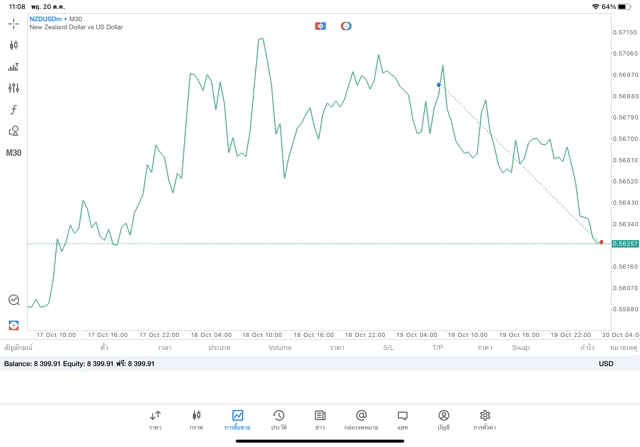
Task: Open the การตั้งค่า settings gear tab
Action: (485, 420)
